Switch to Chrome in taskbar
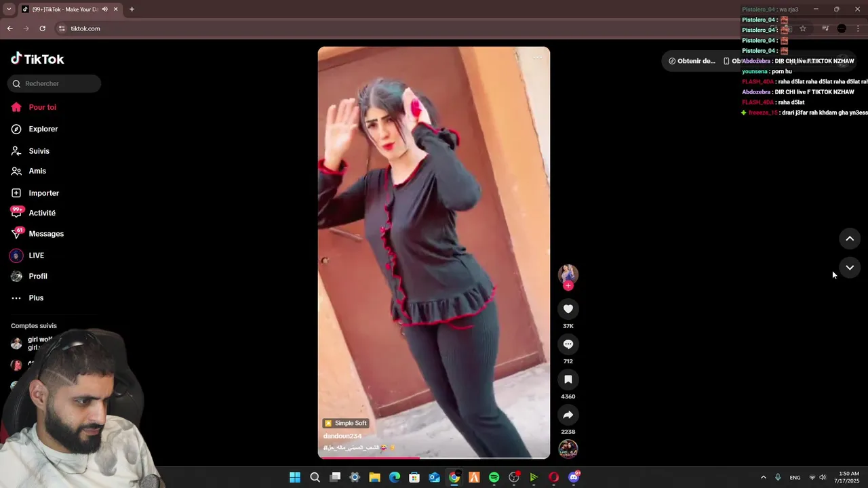 [x=454, y=477]
